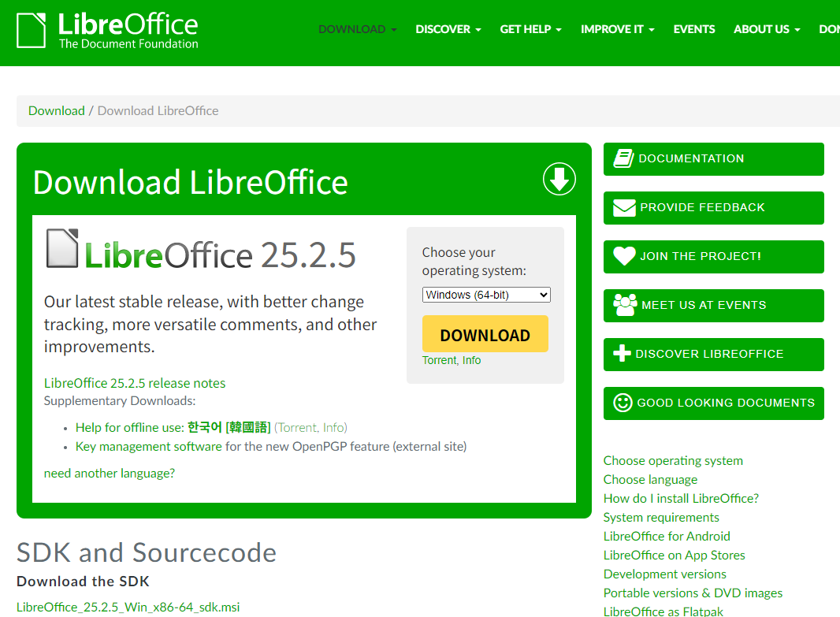The height and width of the screenshot is (617, 840).
Task: Click the need another language link
Action: (110, 474)
